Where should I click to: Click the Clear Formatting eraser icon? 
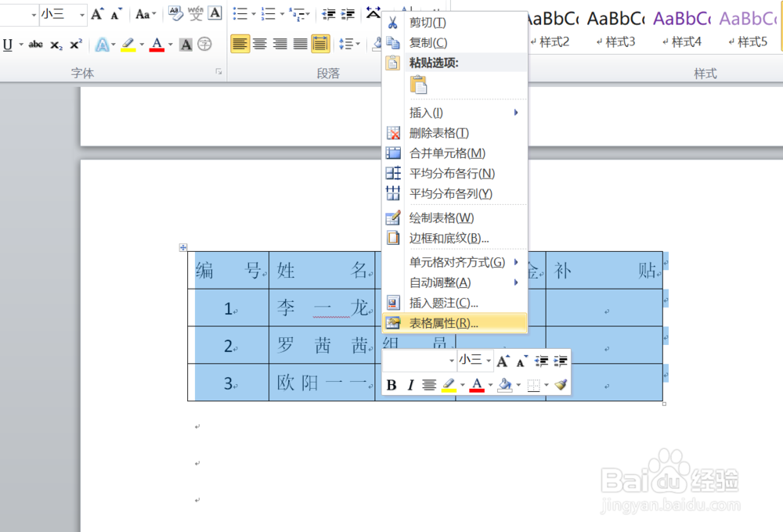coord(175,13)
